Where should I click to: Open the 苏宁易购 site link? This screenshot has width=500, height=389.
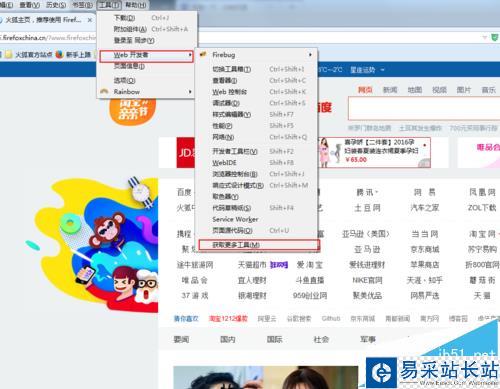pyautogui.click(x=482, y=249)
